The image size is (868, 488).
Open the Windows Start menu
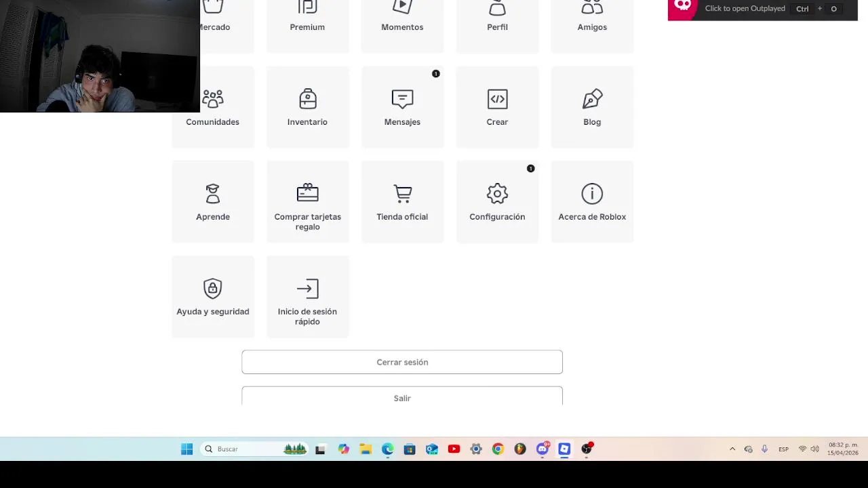pos(186,449)
